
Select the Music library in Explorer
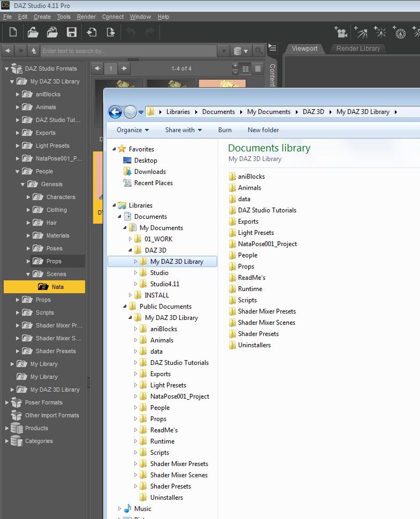coord(143,509)
